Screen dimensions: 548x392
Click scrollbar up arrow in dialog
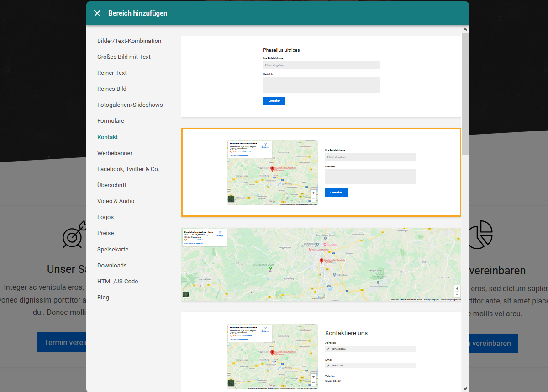(x=465, y=29)
